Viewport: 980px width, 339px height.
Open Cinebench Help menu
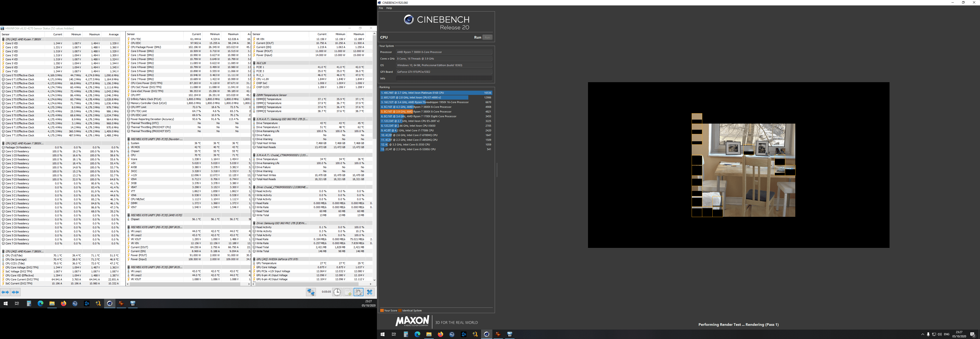[389, 8]
